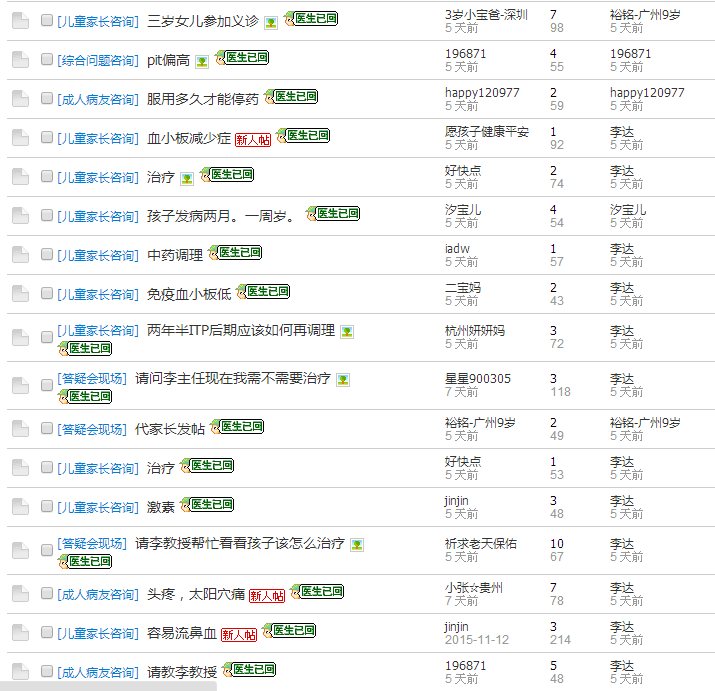Click the 医生已回 badge on pit偏高 thread

[x=242, y=57]
